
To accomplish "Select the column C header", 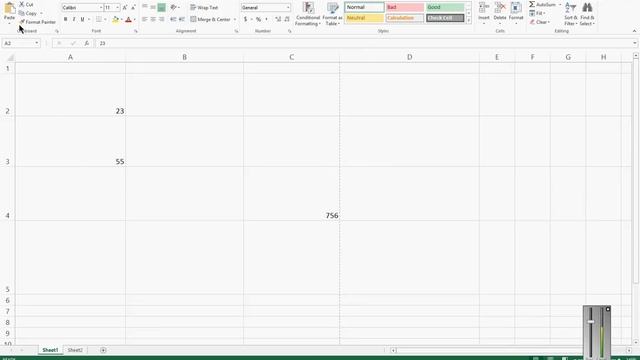I will pos(291,58).
